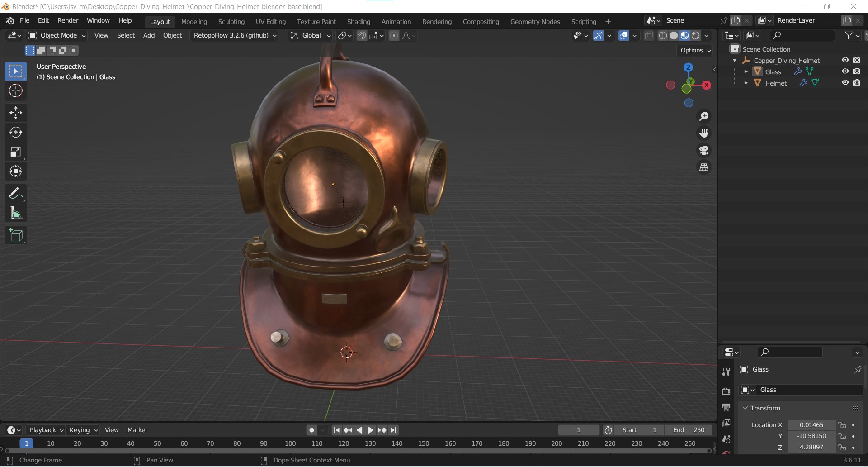Select the Move tool
The width and height of the screenshot is (868, 467).
16,113
